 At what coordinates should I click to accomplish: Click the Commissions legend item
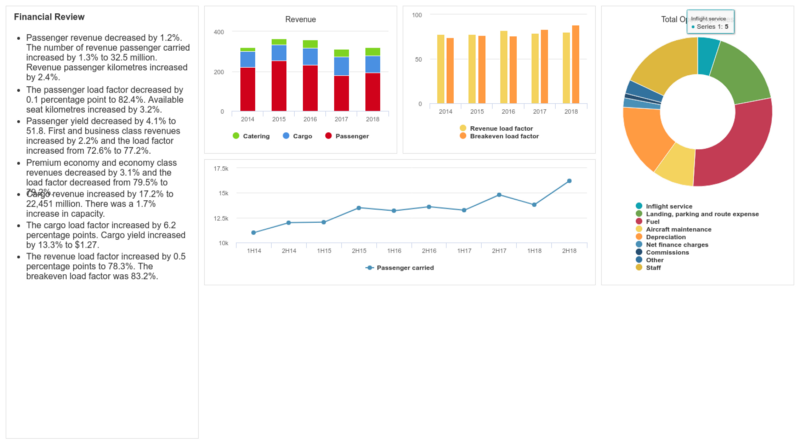(668, 252)
